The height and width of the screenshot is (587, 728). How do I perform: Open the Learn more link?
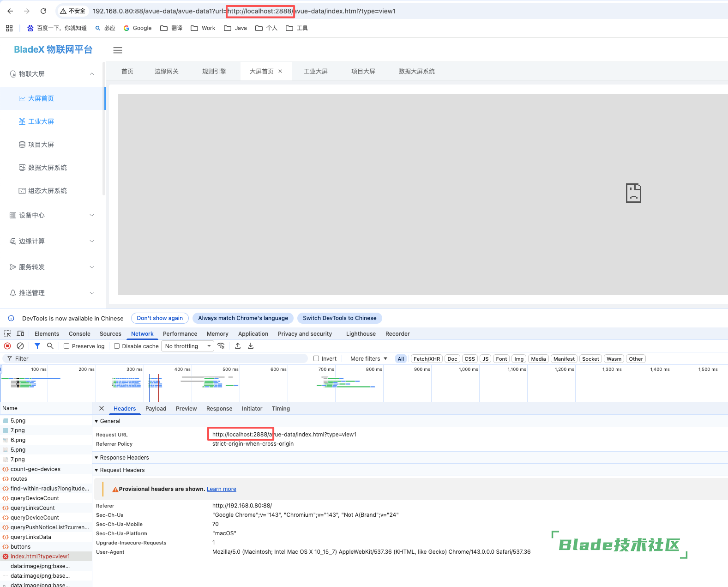click(x=221, y=489)
